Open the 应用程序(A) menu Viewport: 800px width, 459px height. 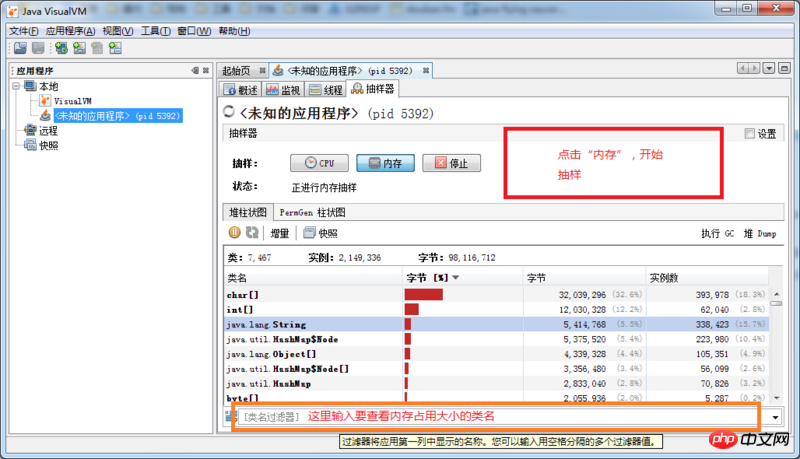click(70, 31)
